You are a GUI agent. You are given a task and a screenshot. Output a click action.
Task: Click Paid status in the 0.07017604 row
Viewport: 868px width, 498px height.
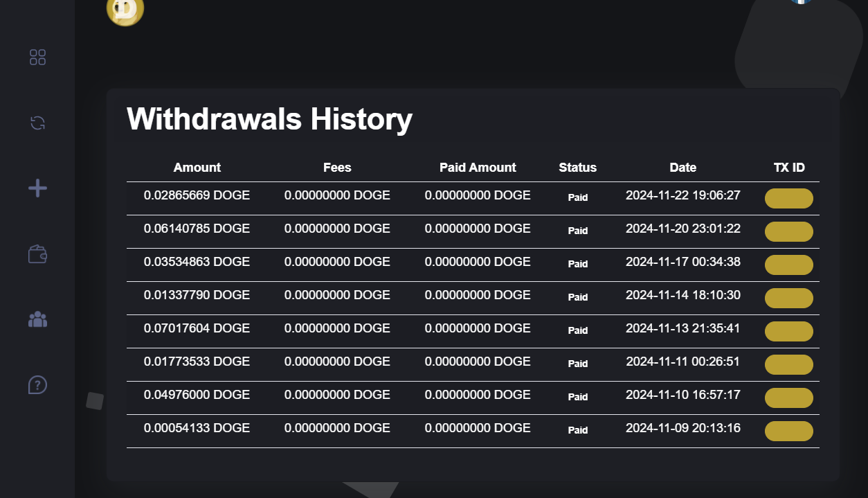(x=578, y=330)
